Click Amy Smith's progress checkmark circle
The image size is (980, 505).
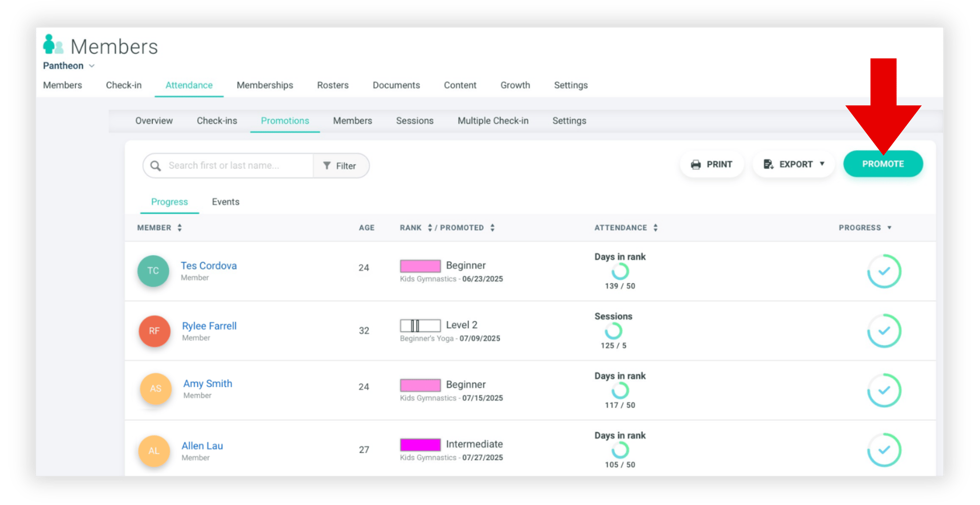coord(884,390)
